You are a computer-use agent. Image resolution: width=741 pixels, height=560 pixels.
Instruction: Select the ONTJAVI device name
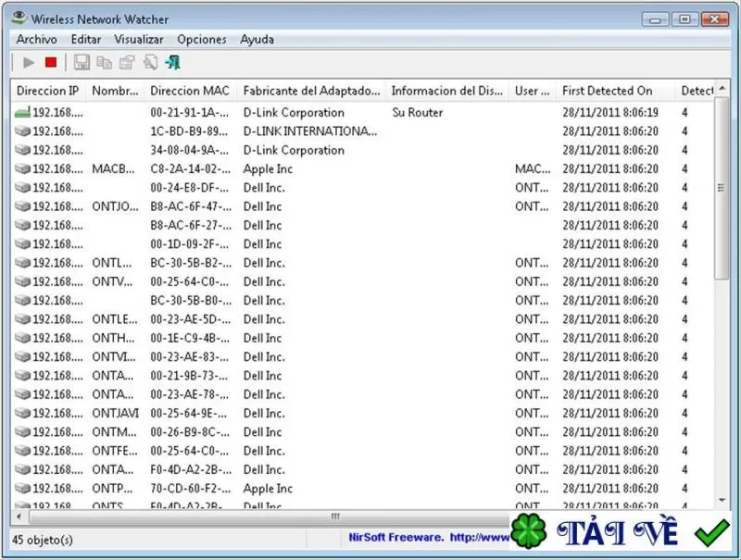115,413
